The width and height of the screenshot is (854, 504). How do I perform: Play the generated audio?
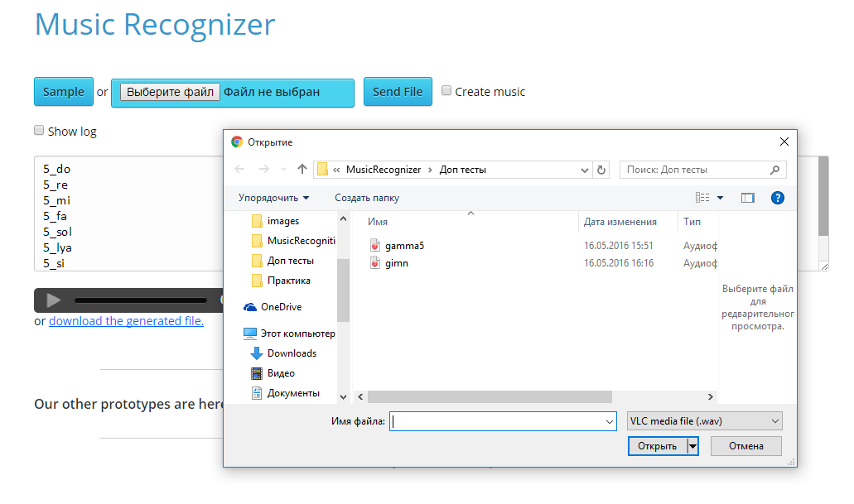[53, 300]
